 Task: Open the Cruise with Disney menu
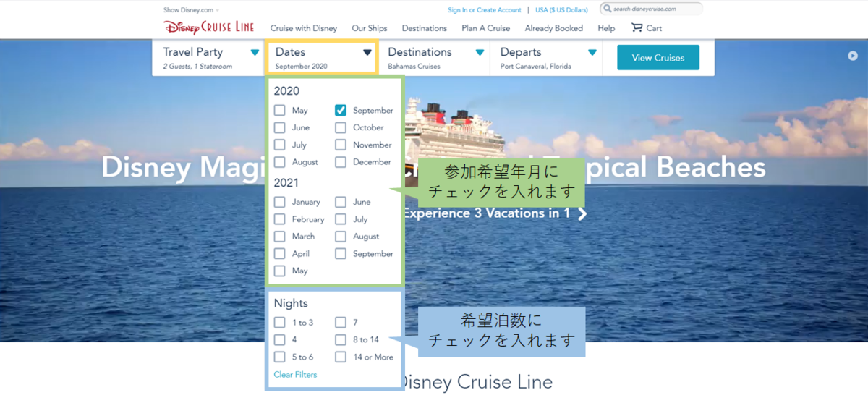pos(304,28)
